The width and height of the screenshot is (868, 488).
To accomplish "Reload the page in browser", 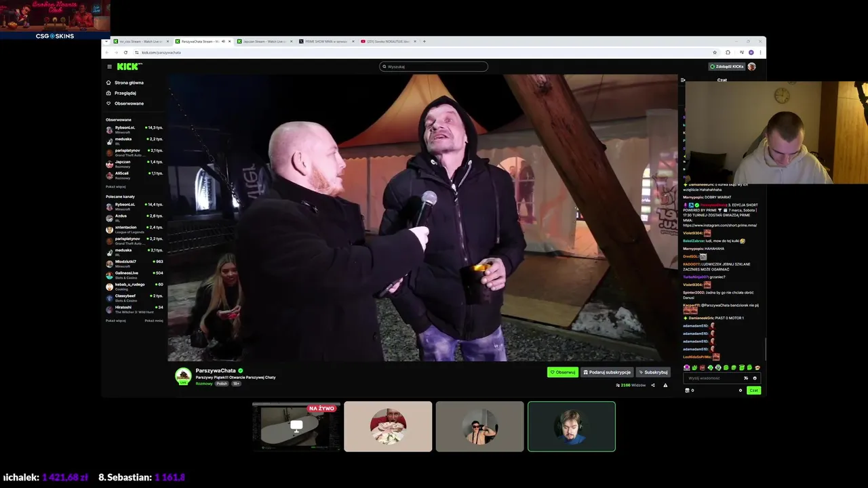I will (x=125, y=52).
